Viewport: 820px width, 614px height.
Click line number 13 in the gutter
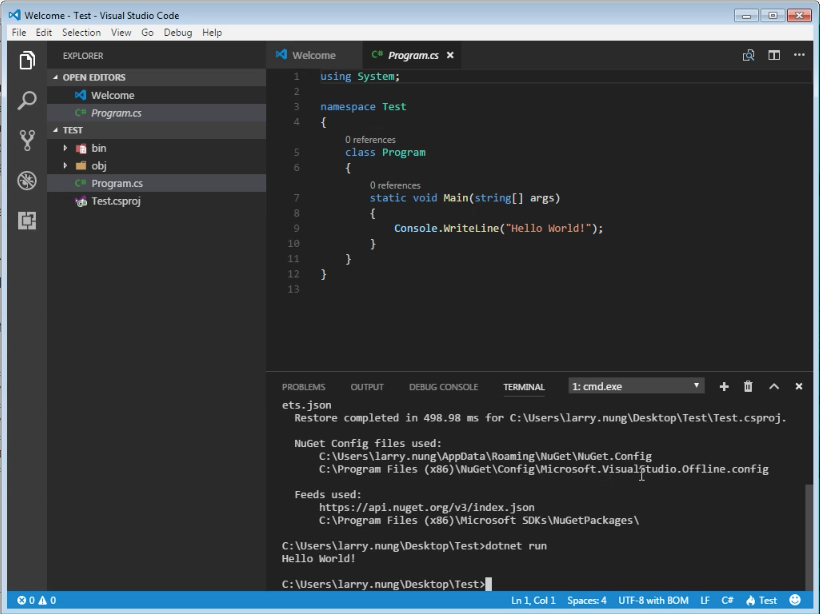pyautogui.click(x=293, y=289)
